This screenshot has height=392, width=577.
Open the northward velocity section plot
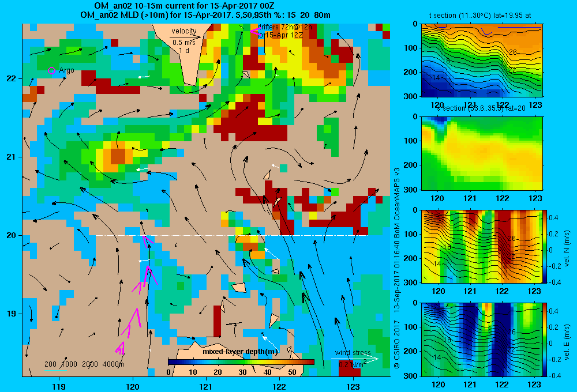[482, 246]
